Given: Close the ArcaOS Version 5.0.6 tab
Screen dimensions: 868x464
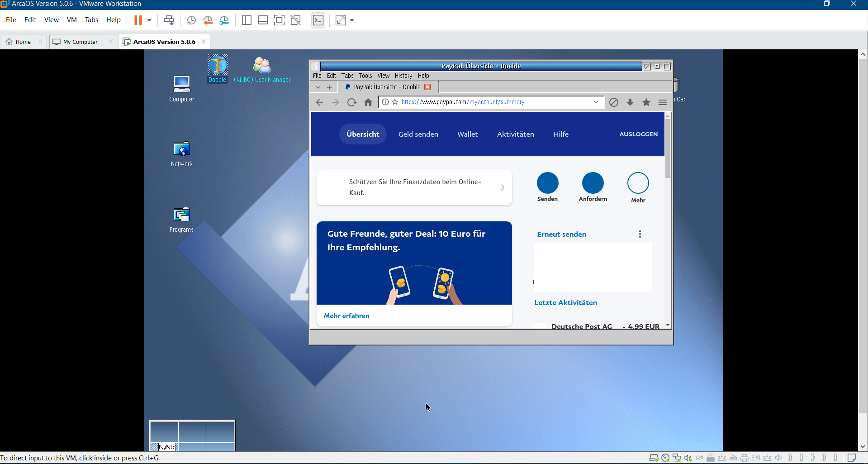Looking at the screenshot, I should coord(204,42).
